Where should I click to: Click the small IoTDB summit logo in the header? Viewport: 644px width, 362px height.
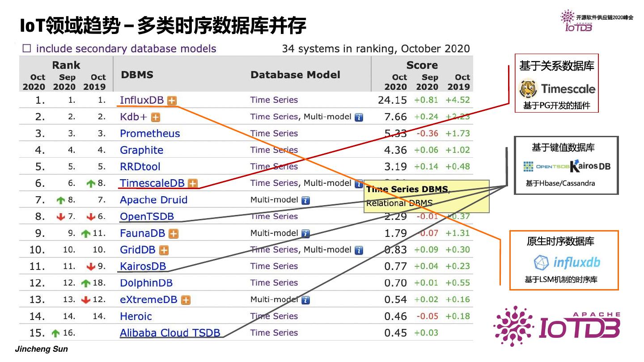point(577,21)
